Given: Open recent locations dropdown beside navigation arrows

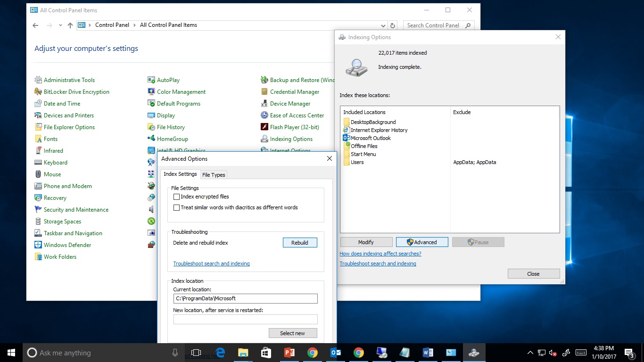Looking at the screenshot, I should pos(60,25).
